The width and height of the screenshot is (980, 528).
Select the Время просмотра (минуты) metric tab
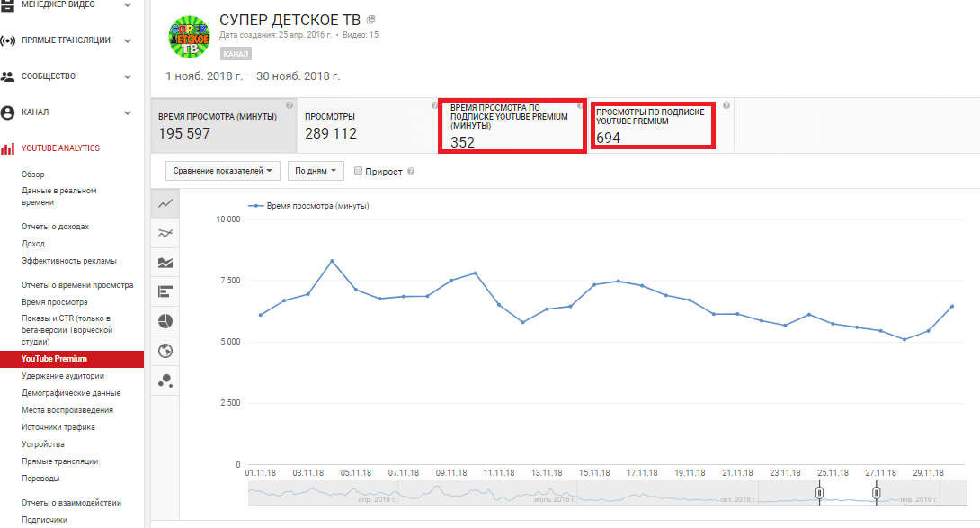pyautogui.click(x=223, y=126)
